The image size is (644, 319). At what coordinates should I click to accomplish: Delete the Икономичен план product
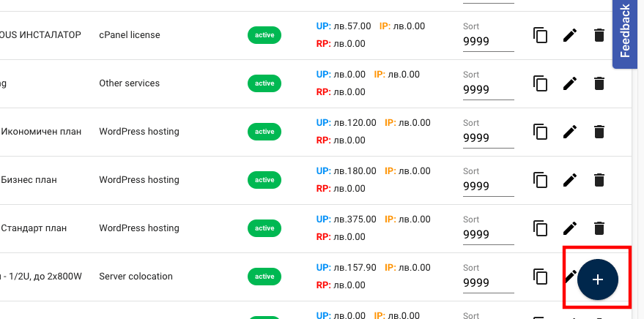click(x=599, y=132)
